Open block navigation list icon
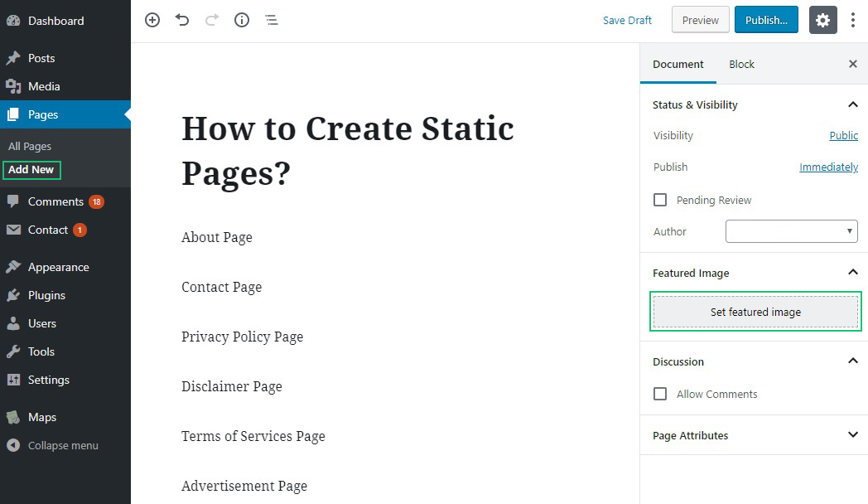 pyautogui.click(x=272, y=21)
